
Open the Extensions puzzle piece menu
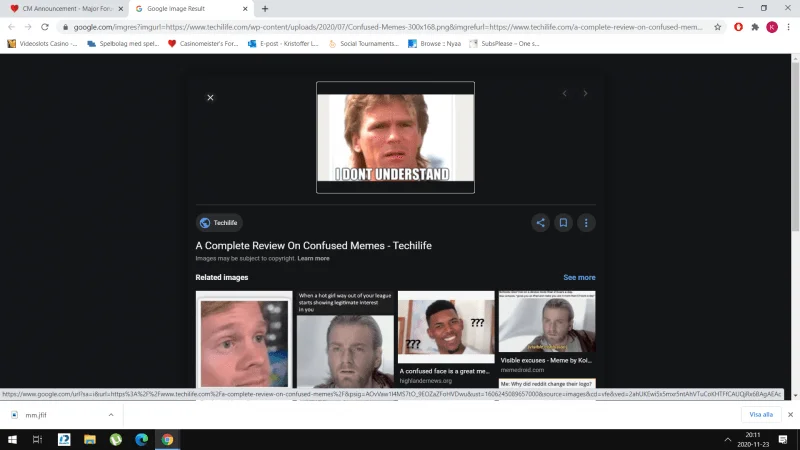[x=755, y=27]
